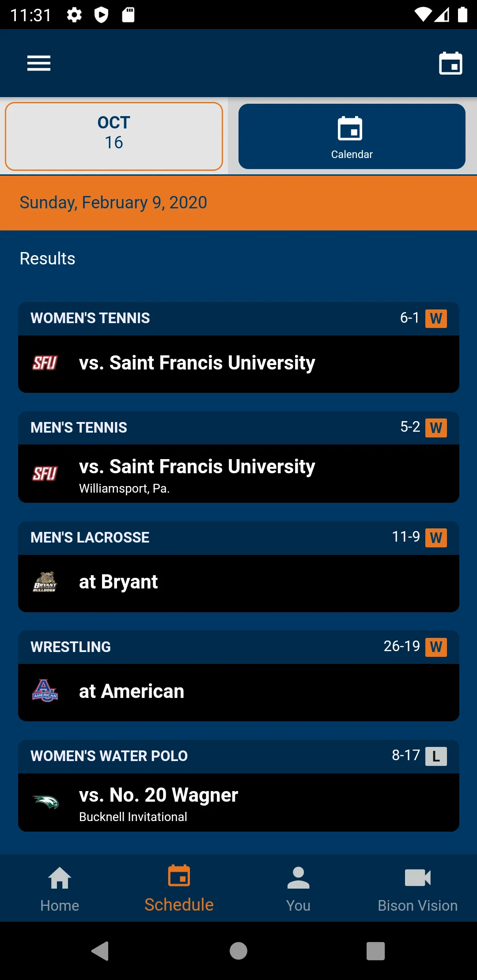Tap the Bryant Bulldogs logo

pyautogui.click(x=45, y=582)
